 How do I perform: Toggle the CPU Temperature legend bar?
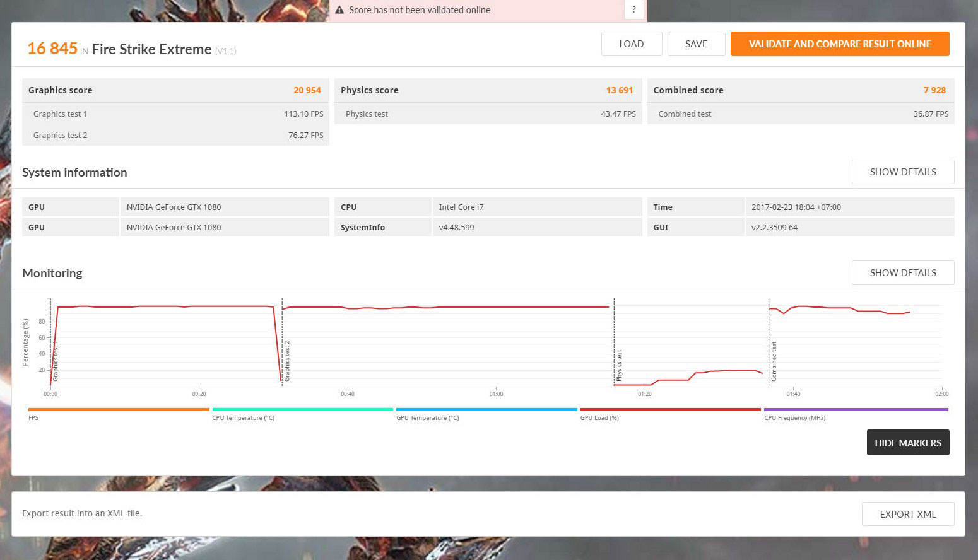click(x=302, y=410)
